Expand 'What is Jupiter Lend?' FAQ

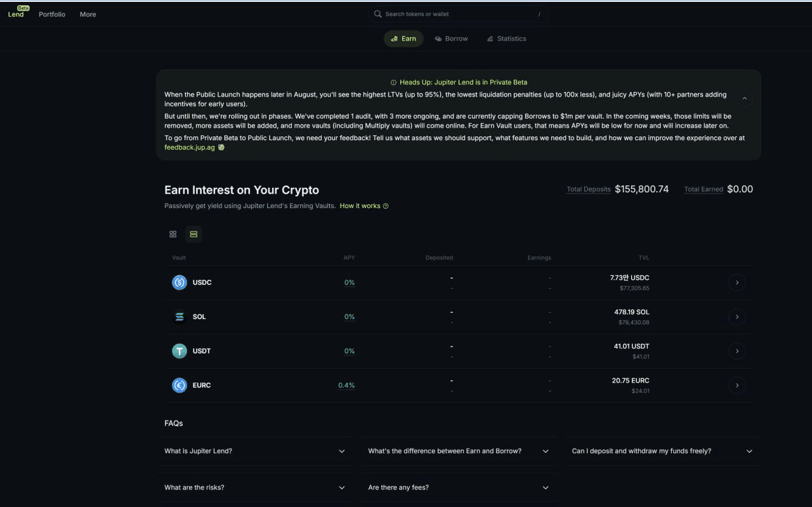click(x=254, y=451)
